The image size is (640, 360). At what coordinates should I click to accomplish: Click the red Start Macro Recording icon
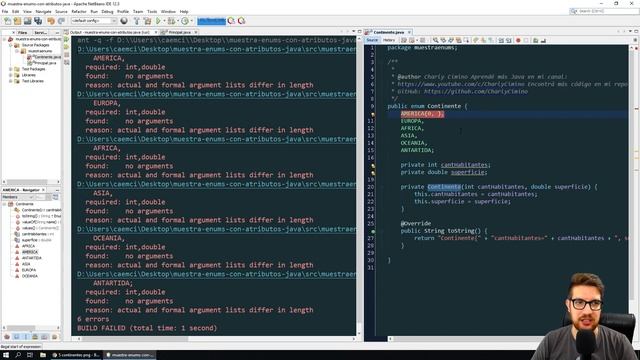[518, 40]
